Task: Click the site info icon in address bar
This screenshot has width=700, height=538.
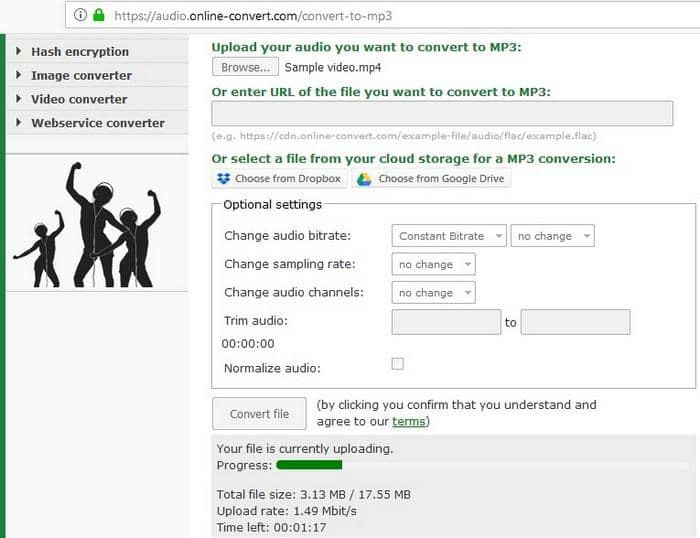Action: click(81, 15)
